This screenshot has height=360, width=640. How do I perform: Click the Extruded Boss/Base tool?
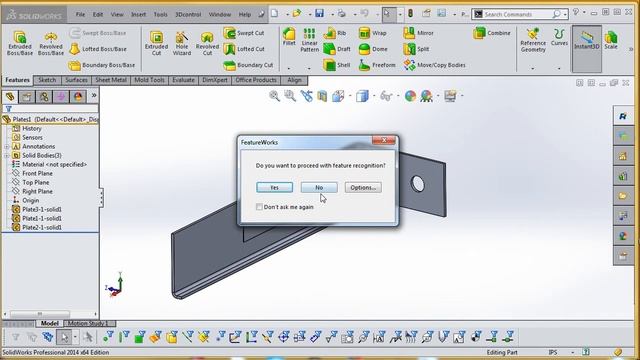coord(20,43)
